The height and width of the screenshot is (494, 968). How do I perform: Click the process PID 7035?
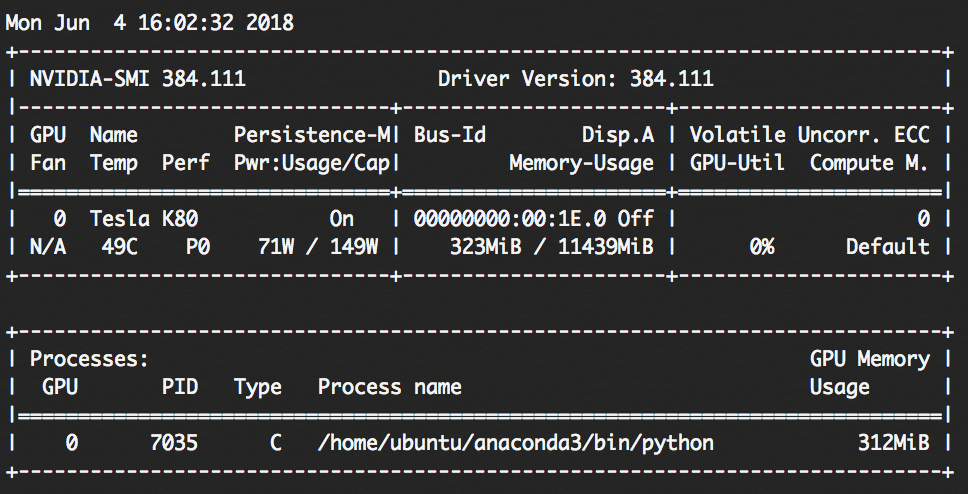pyautogui.click(x=174, y=443)
